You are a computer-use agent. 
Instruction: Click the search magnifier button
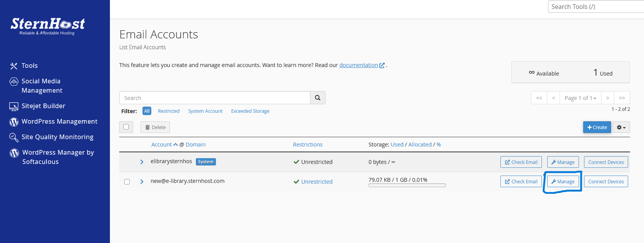click(x=317, y=98)
